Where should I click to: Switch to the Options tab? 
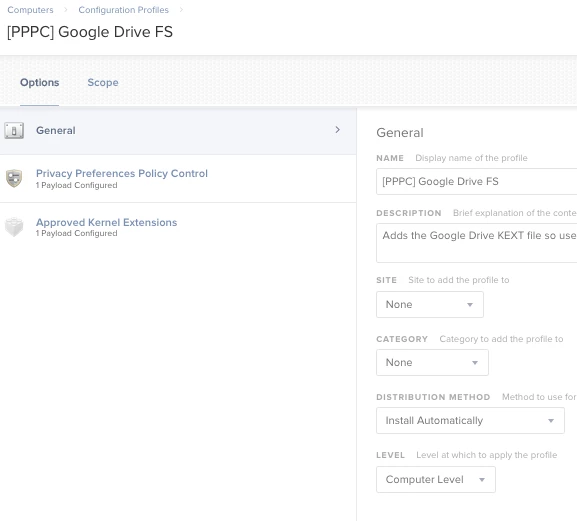point(39,82)
